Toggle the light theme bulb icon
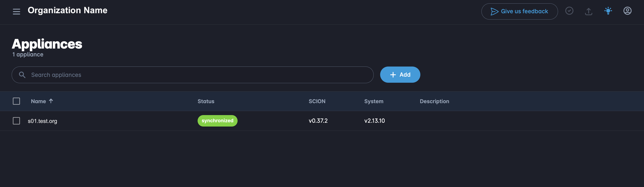644x187 pixels. [608, 11]
